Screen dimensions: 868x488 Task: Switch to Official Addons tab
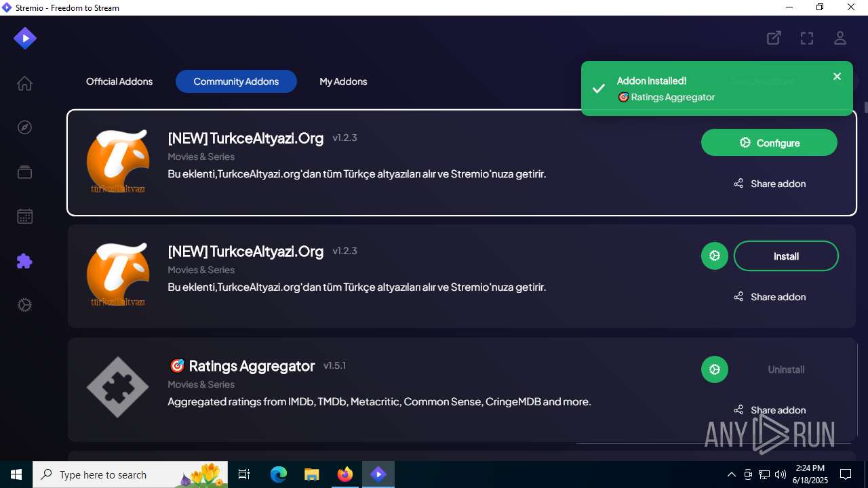coord(119,81)
